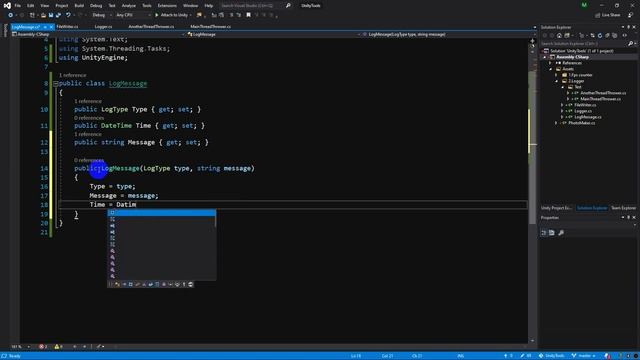Select the Solution 'UnityTools' node
The image size is (640, 360).
pyautogui.click(x=581, y=51)
